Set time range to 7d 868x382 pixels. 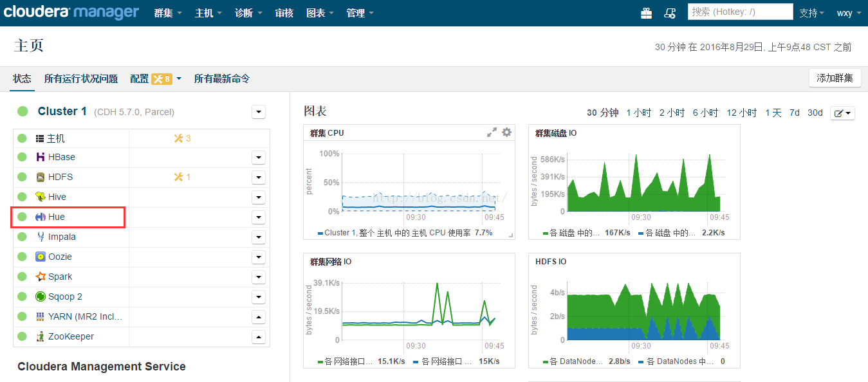pyautogui.click(x=795, y=113)
